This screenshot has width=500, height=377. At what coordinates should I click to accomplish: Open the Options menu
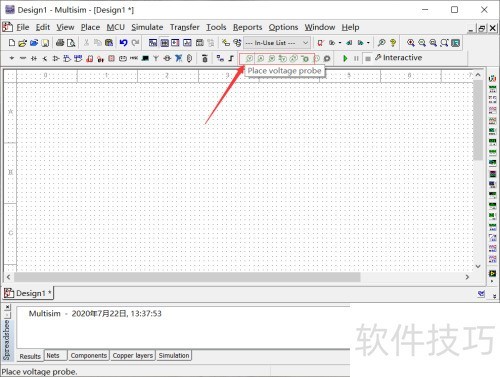click(x=283, y=27)
